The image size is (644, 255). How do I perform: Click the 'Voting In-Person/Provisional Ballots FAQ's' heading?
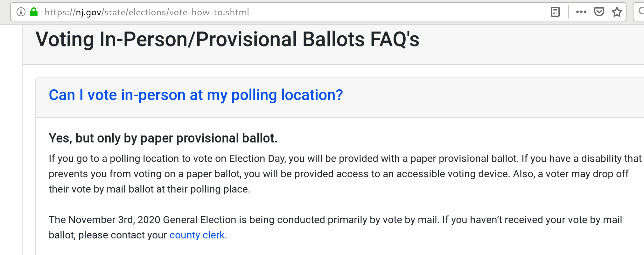coord(227,39)
